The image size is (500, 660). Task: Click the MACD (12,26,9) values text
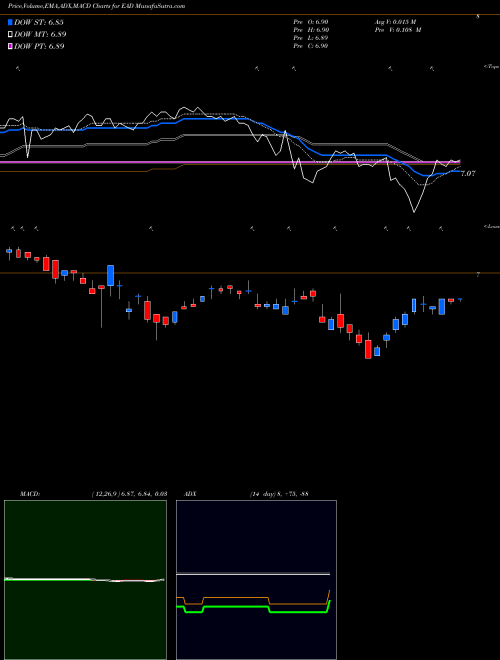click(x=129, y=494)
